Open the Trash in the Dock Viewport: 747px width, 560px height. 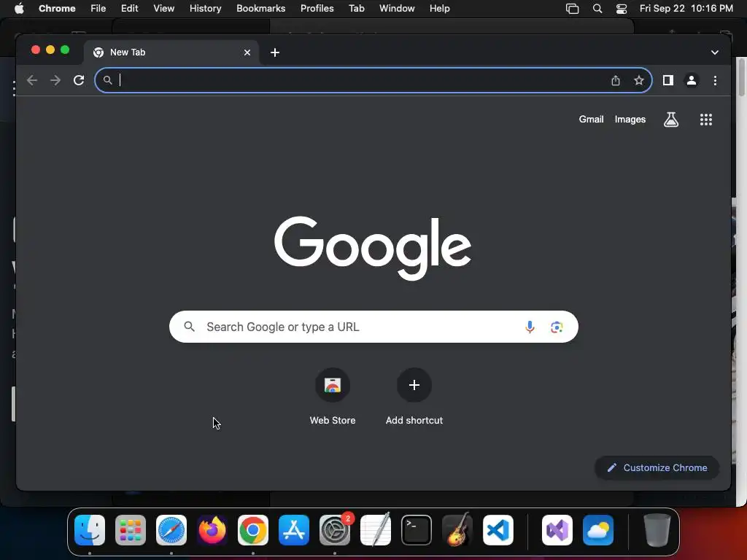(x=657, y=530)
